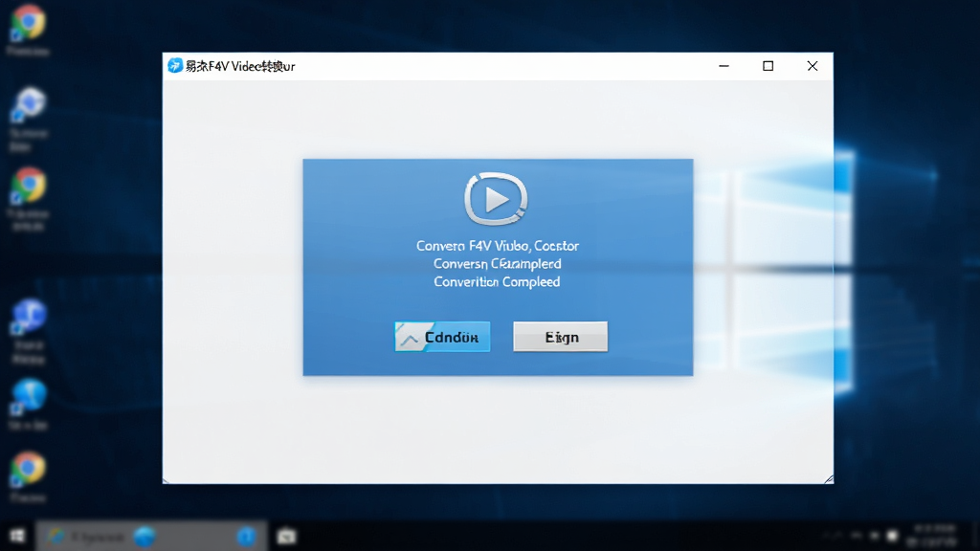Screen dimensions: 980x551
Task: Click the gray "Eign" dialog button
Action: tap(560, 337)
